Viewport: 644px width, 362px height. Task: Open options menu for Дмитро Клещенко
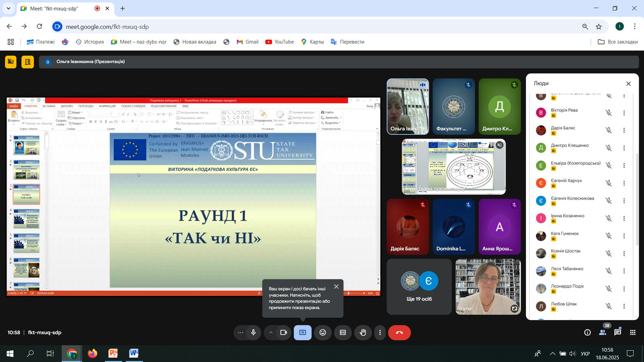[624, 147]
